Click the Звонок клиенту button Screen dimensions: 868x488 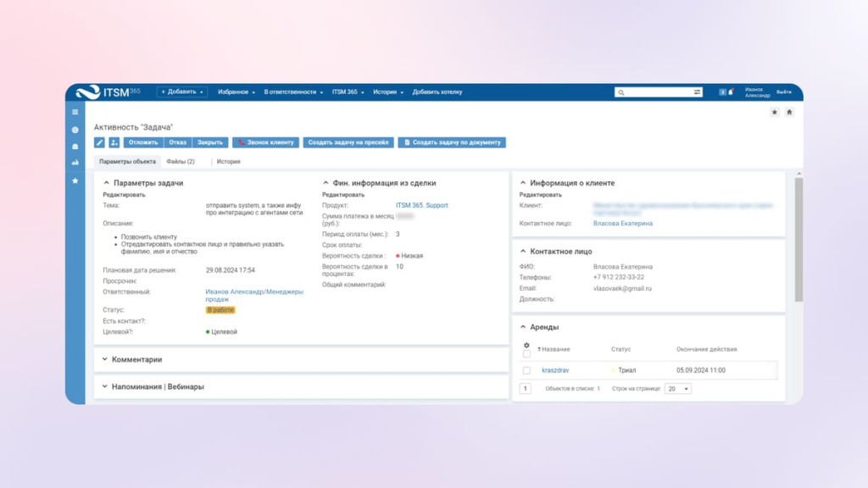pyautogui.click(x=265, y=142)
